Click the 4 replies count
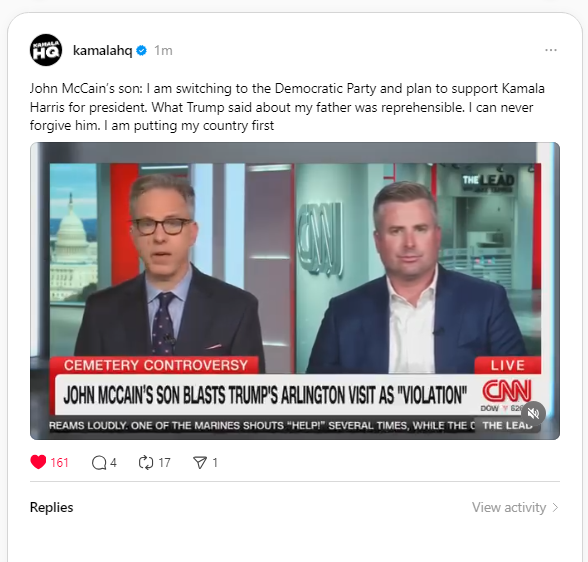588x562 pixels. coord(113,463)
